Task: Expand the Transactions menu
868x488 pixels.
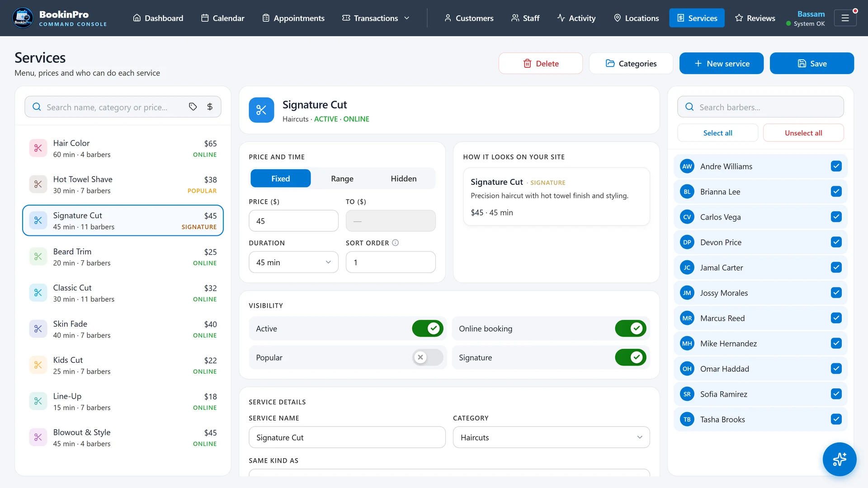Action: (376, 18)
